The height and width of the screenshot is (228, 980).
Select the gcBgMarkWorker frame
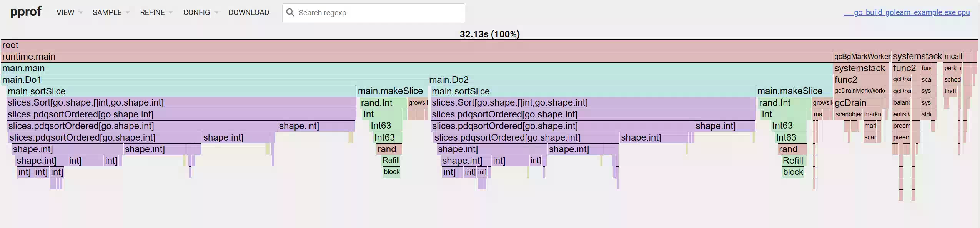(x=862, y=57)
